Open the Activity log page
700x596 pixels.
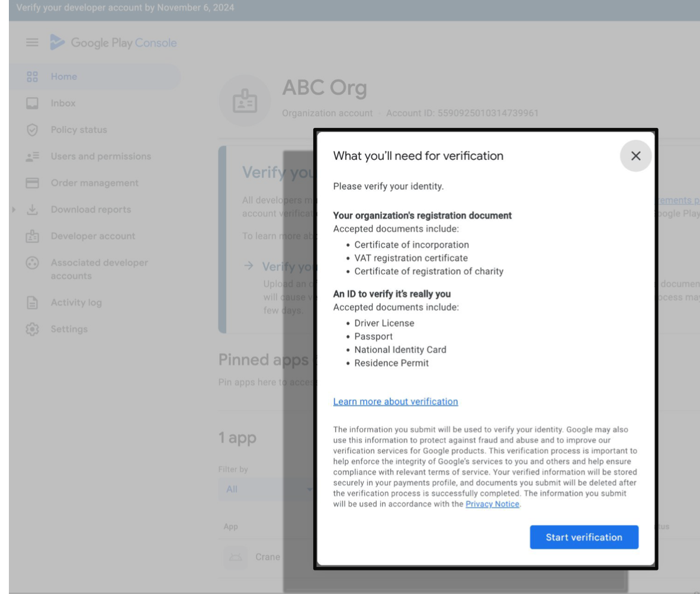(x=76, y=303)
